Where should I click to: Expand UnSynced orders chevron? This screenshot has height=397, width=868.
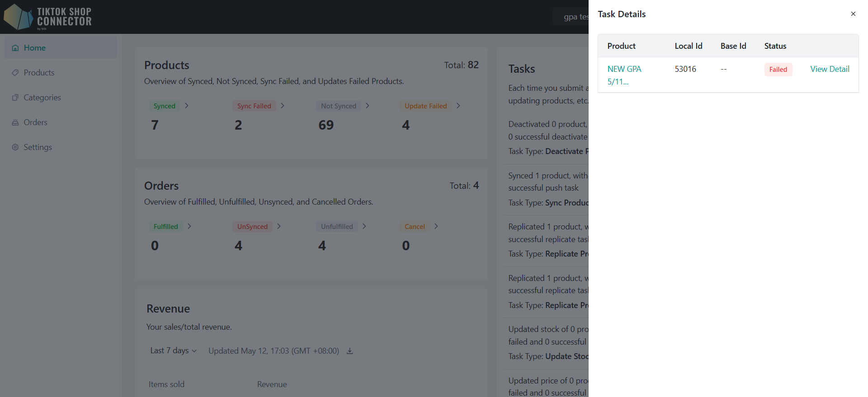point(279,226)
